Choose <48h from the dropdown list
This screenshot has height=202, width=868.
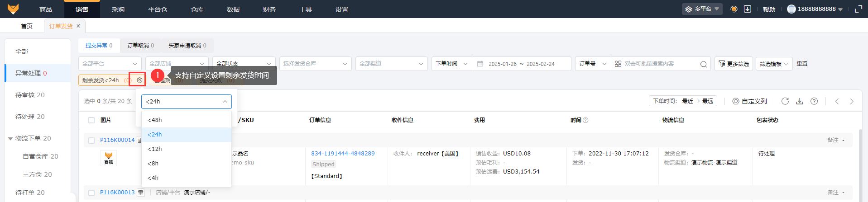pos(187,120)
